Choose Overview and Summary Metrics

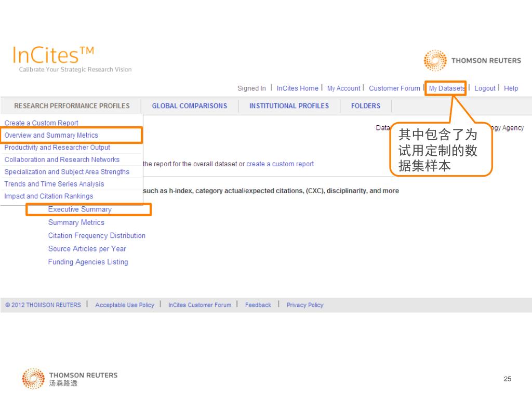click(x=51, y=135)
